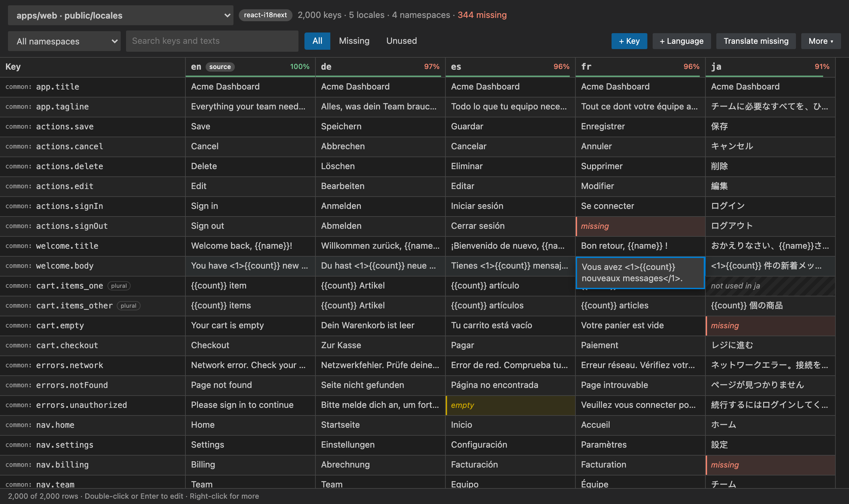Click the Key column header

pos(93,67)
